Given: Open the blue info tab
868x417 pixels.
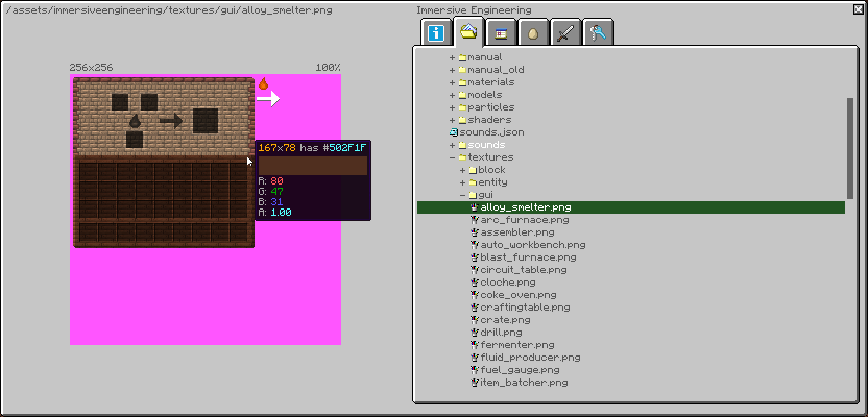Looking at the screenshot, I should pyautogui.click(x=436, y=33).
